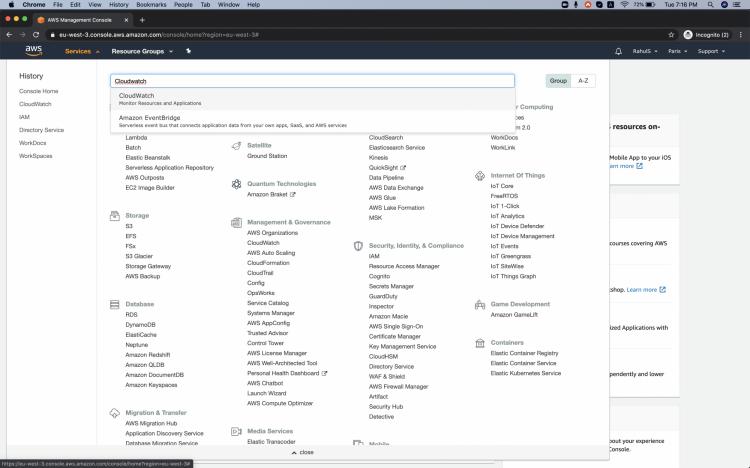Viewport: 750px width, 468px height.
Task: Switch services view to A-Z
Action: click(x=583, y=81)
